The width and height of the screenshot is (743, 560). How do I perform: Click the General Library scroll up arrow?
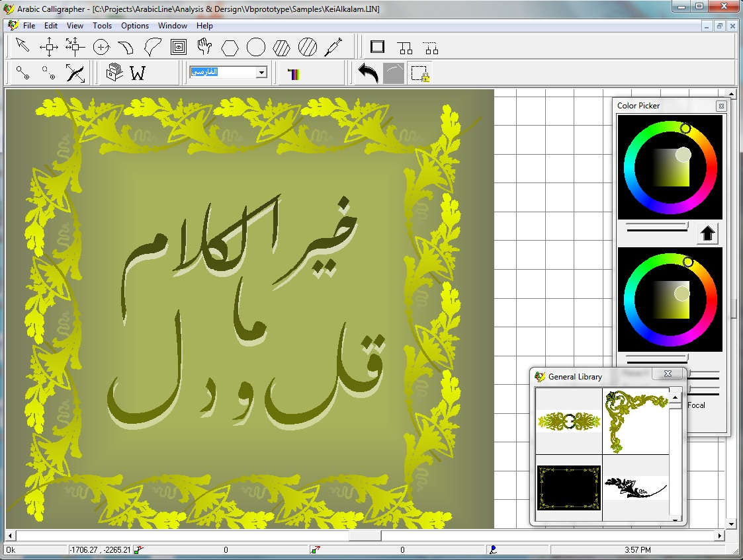[x=676, y=397]
